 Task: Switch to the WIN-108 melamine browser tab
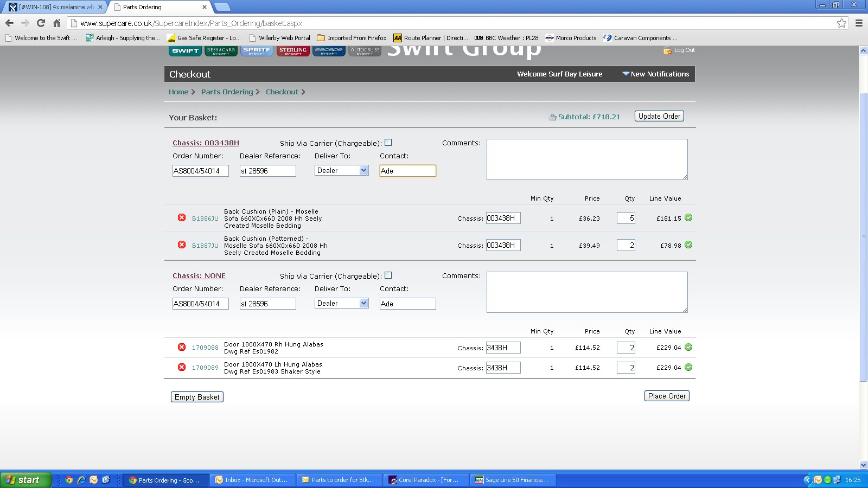[54, 7]
